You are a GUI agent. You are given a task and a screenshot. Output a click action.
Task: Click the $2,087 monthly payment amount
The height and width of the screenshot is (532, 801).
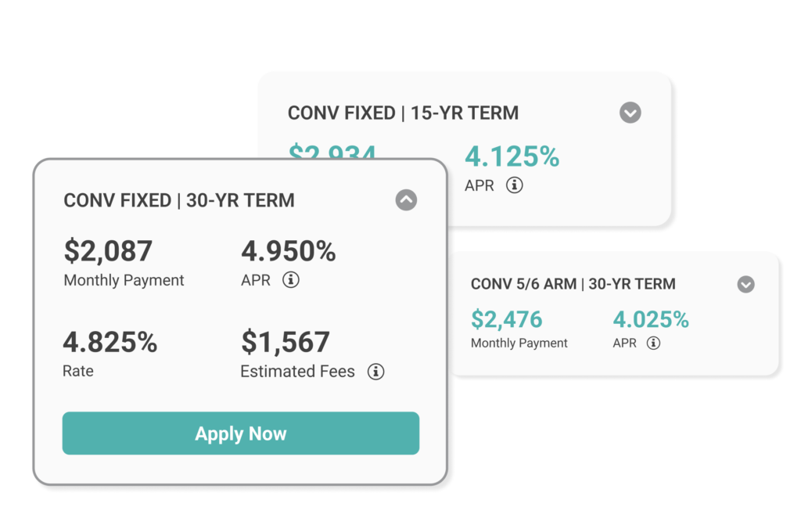[x=108, y=251]
